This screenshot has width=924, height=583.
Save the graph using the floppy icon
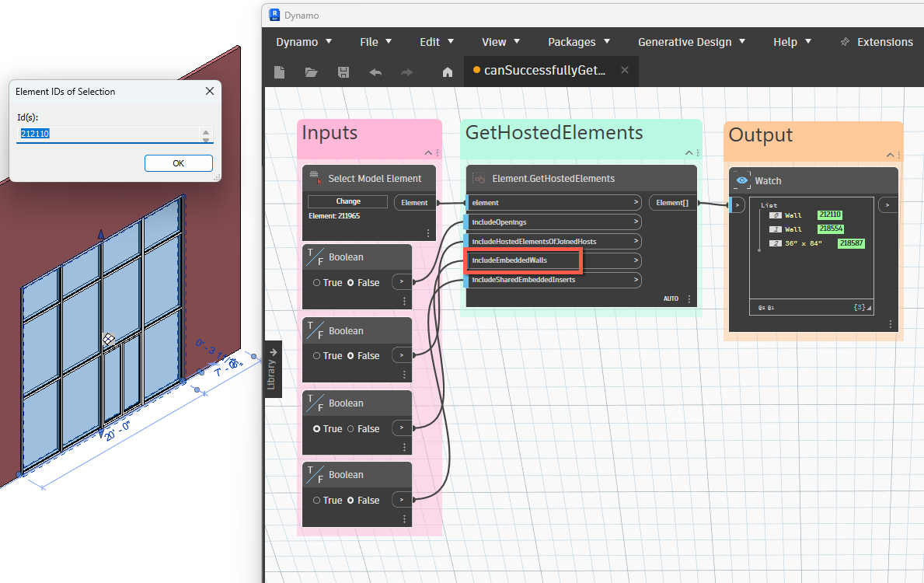(x=343, y=72)
